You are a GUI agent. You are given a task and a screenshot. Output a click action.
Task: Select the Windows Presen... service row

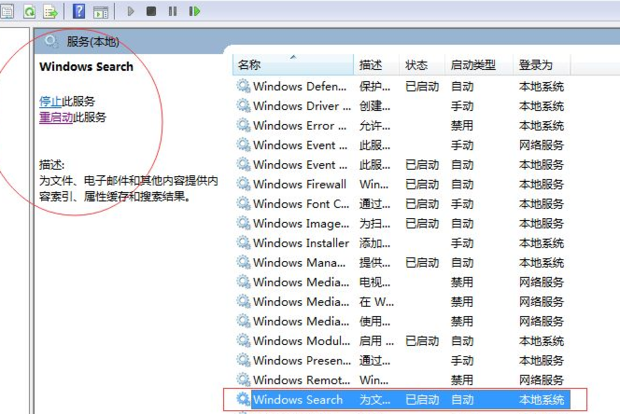tap(402, 361)
